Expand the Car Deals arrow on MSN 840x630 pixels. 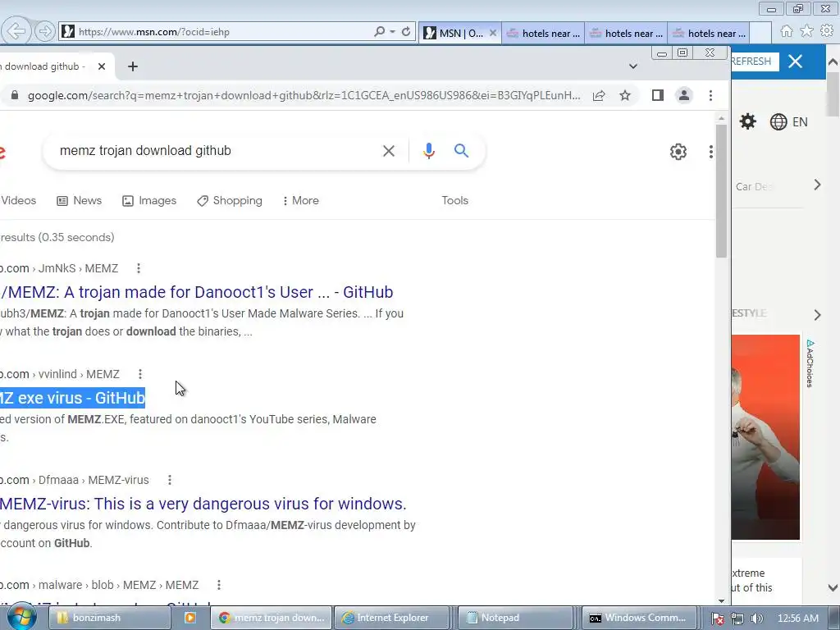pyautogui.click(x=817, y=185)
